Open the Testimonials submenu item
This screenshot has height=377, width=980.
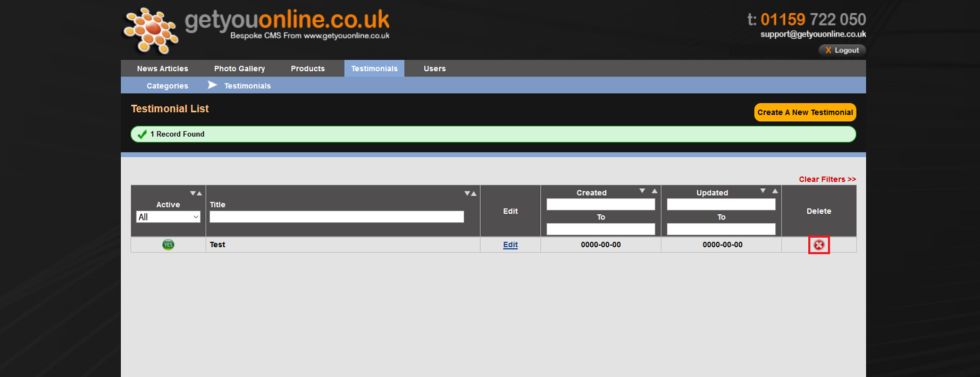pyautogui.click(x=247, y=86)
